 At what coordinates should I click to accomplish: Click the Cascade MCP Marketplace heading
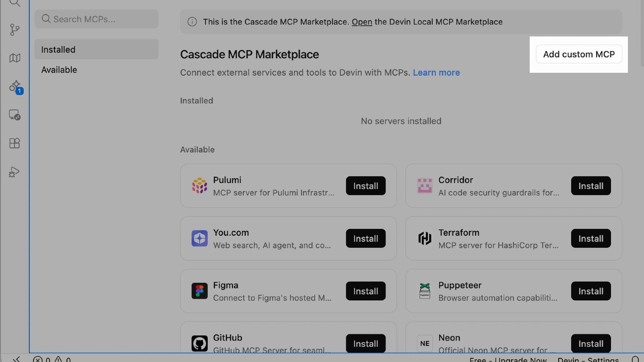[250, 54]
